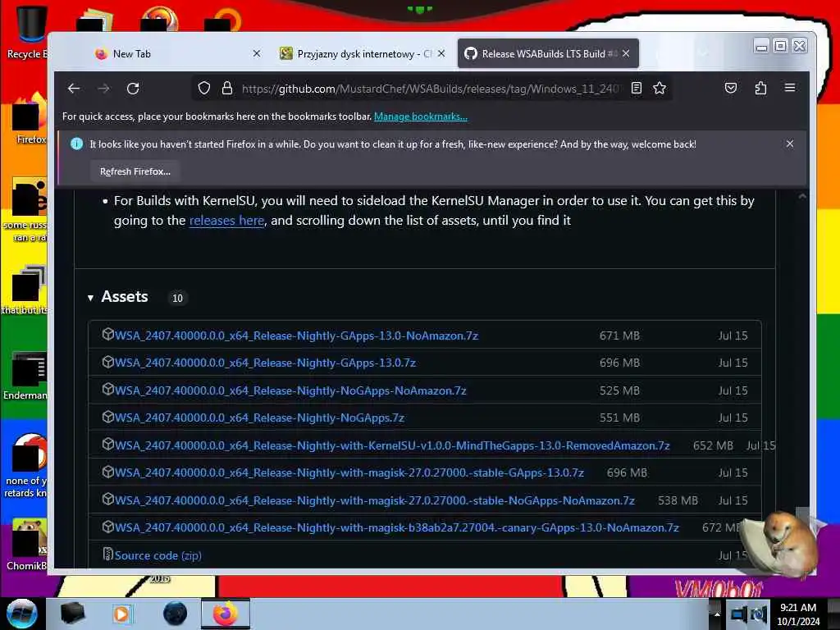Open the Firefox hamburger application menu

point(790,89)
